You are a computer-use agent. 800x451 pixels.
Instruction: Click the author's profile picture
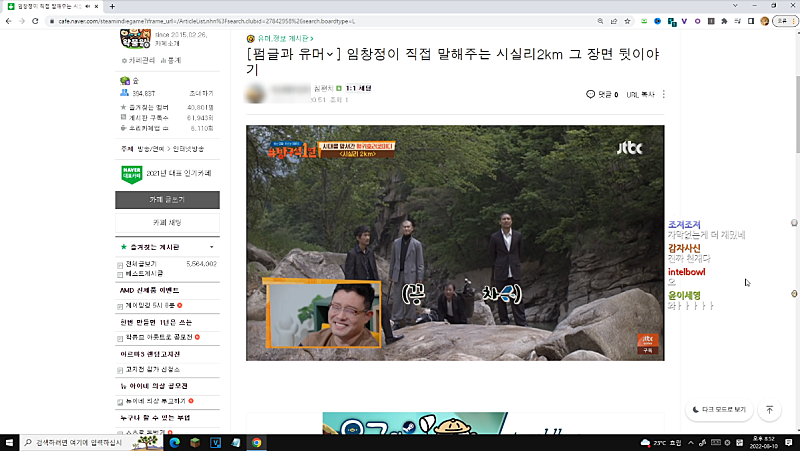(255, 93)
